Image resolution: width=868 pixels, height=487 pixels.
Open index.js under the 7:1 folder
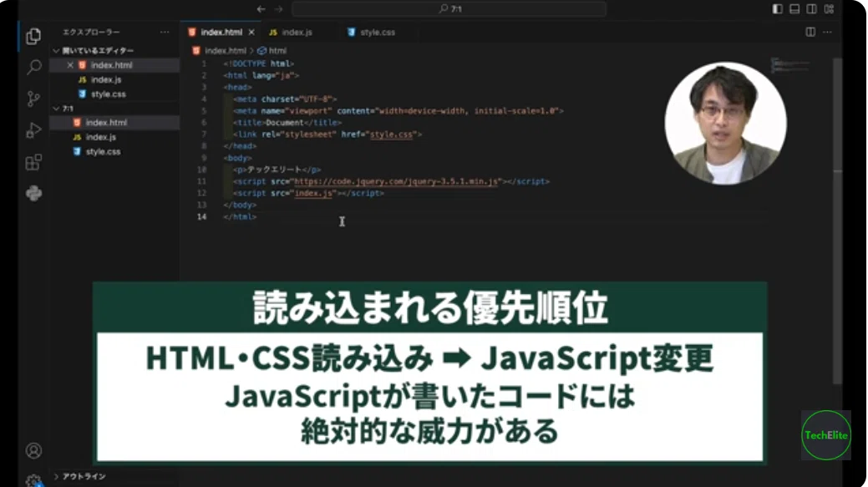(114, 137)
